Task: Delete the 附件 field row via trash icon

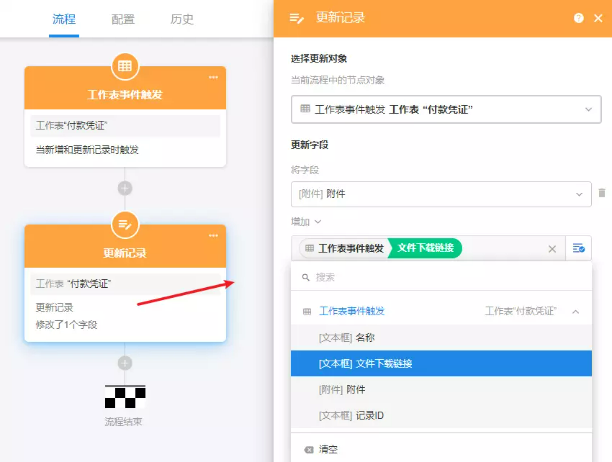Action: 602,193
